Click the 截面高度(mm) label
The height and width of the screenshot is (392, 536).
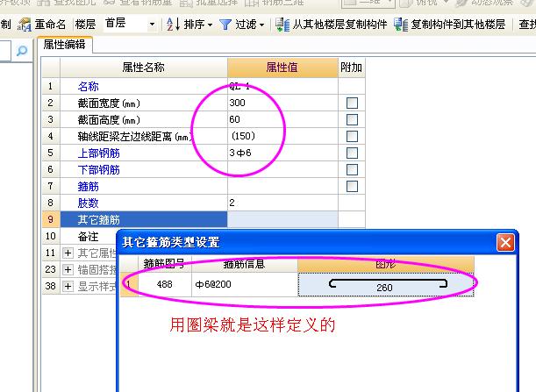point(109,120)
